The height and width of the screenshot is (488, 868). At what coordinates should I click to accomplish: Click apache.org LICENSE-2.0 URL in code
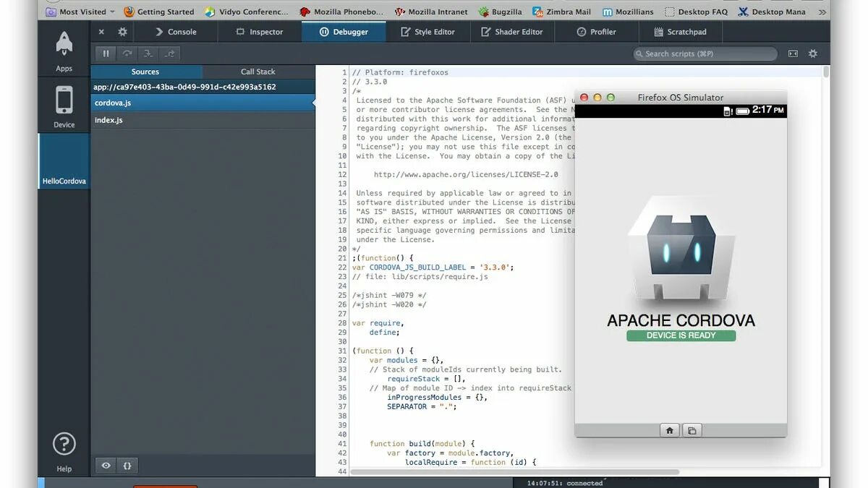point(466,174)
